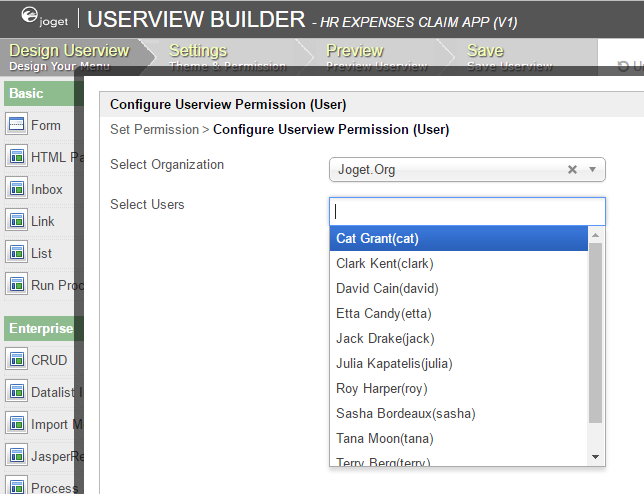Focus the Select Users search field
Viewport: 644px width, 494px height.
click(x=467, y=211)
